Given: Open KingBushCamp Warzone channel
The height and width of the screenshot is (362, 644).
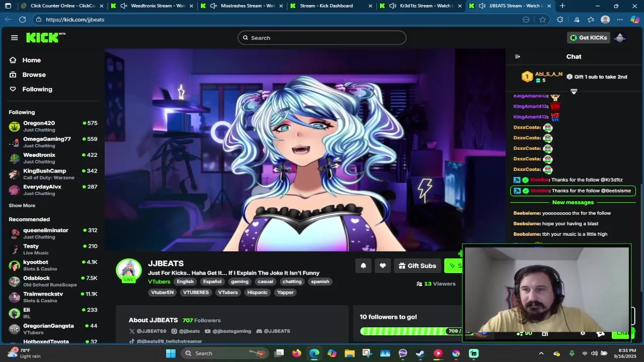Looking at the screenshot, I should click(53, 174).
